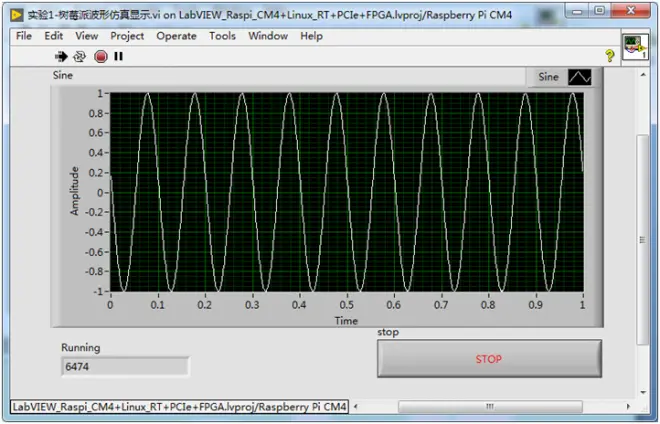This screenshot has height=424, width=660.
Task: Open the context help question mark
Action: pyautogui.click(x=609, y=56)
